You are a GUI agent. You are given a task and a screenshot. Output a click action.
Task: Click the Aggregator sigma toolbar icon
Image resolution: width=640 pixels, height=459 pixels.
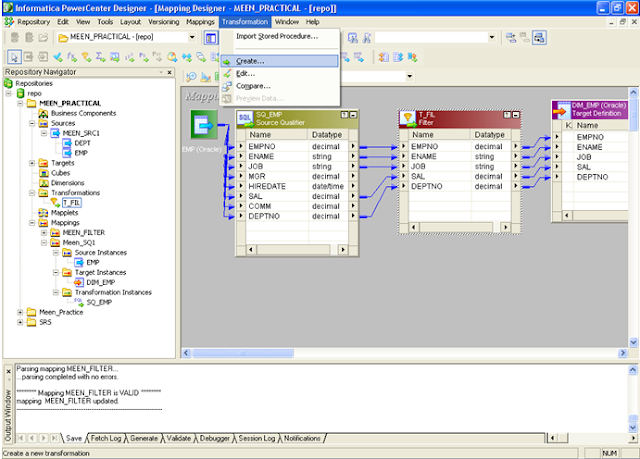point(100,57)
